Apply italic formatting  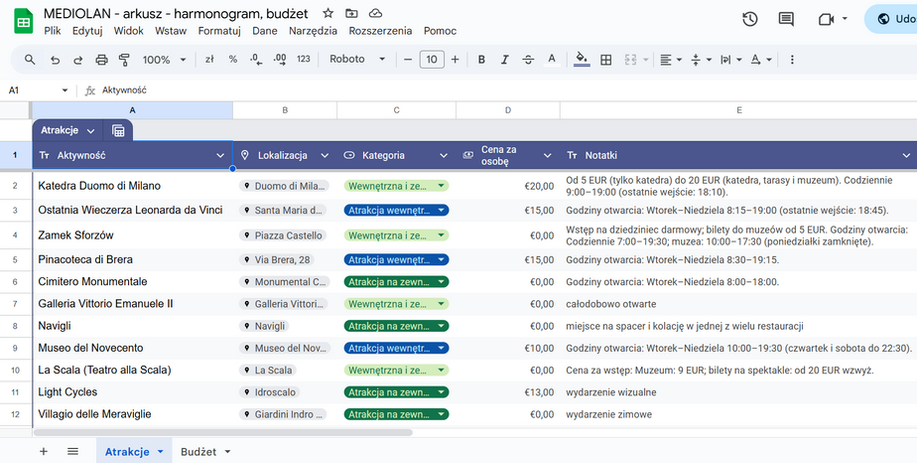[x=504, y=59]
